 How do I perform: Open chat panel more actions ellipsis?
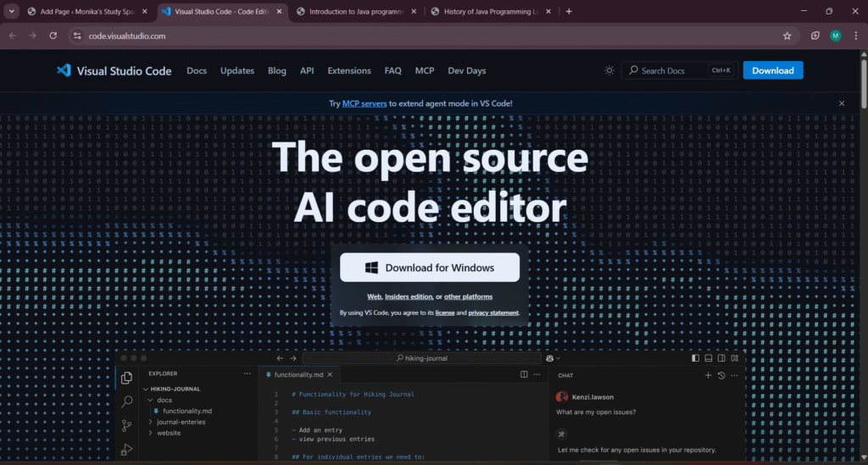(x=734, y=375)
